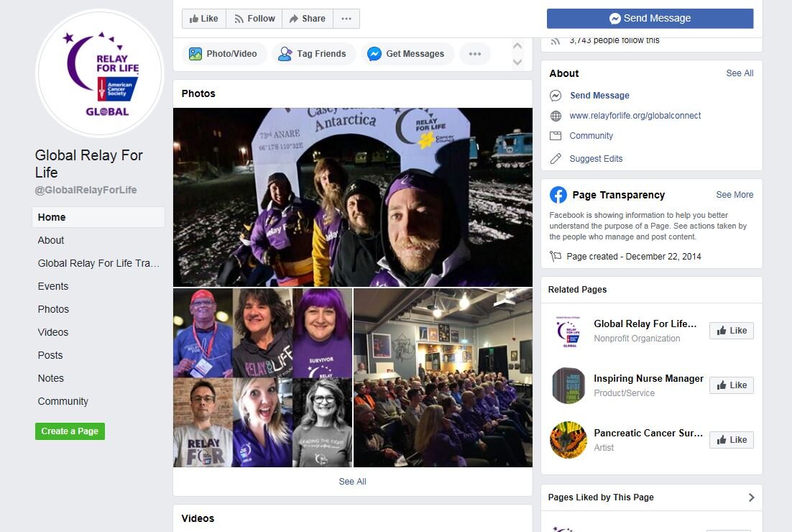Click the @GlobalRelayForLife username
Image resolution: width=792 pixels, height=532 pixels.
(86, 190)
